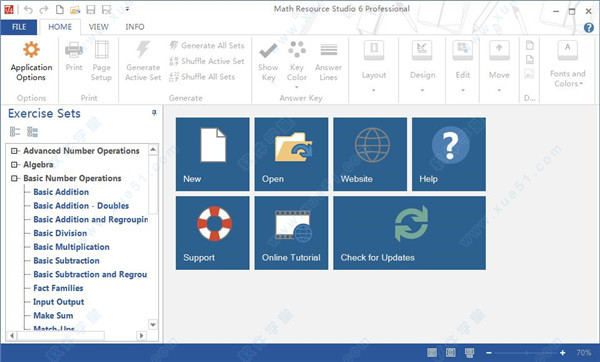Viewport: 600px width, 362px height.
Task: Click the expand all tree icon
Action: click(x=15, y=132)
